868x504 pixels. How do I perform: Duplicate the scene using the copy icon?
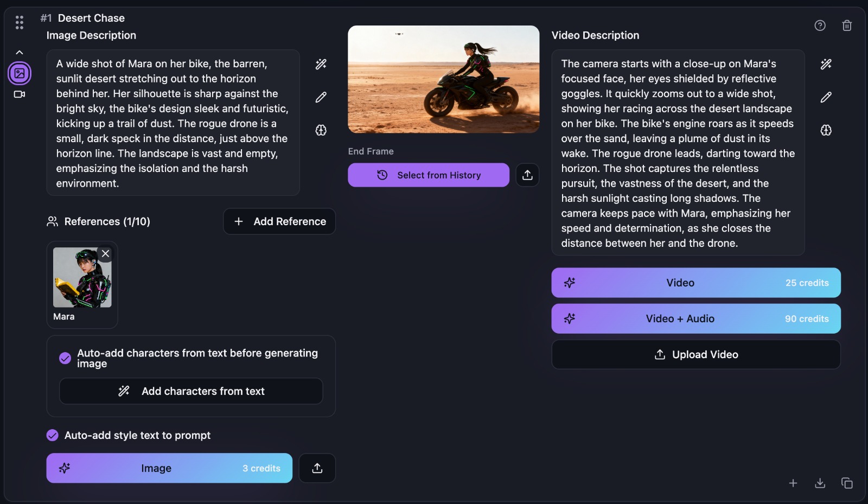[847, 483]
